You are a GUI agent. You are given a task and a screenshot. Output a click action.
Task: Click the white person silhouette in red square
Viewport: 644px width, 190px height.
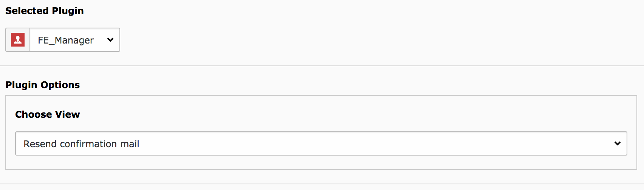(18, 39)
